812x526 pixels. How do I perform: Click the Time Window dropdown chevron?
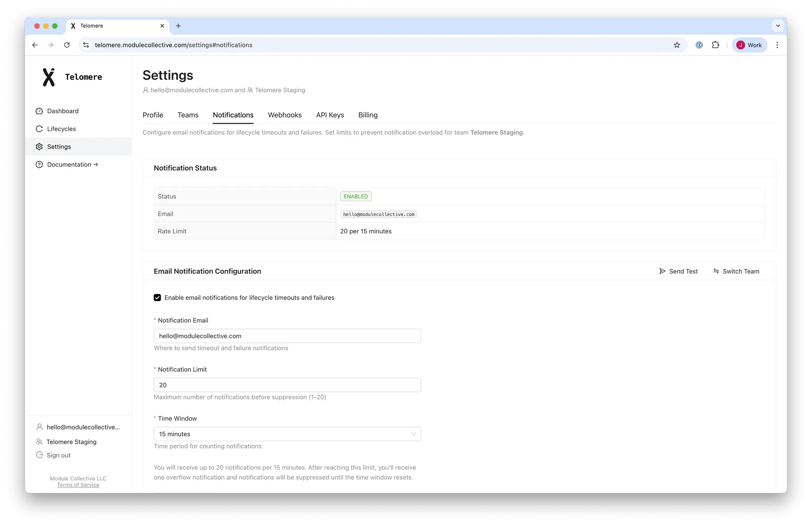point(414,434)
